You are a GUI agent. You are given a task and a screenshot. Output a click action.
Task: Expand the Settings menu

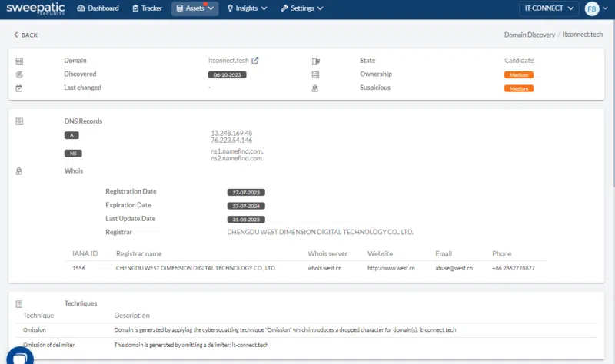(302, 8)
